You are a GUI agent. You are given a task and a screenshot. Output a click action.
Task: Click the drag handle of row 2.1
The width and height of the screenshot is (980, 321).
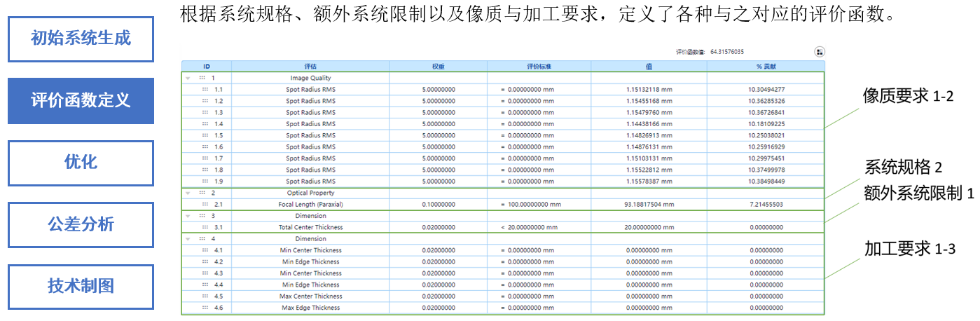point(205,205)
